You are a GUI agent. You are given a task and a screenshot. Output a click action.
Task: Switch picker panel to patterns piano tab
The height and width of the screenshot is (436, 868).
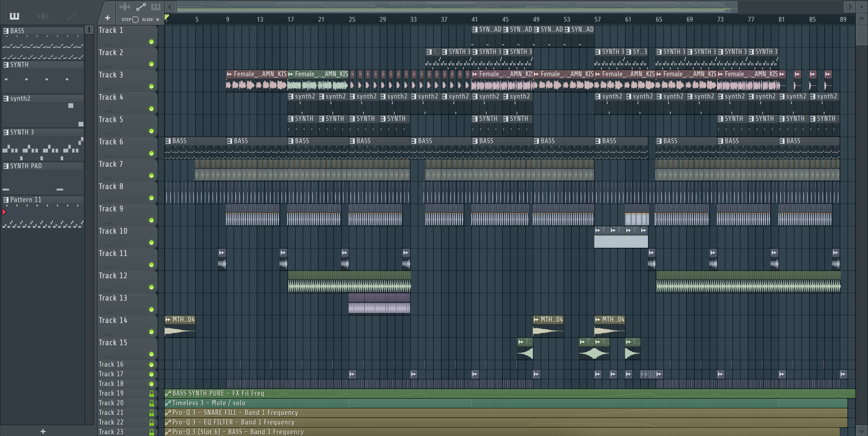(14, 16)
